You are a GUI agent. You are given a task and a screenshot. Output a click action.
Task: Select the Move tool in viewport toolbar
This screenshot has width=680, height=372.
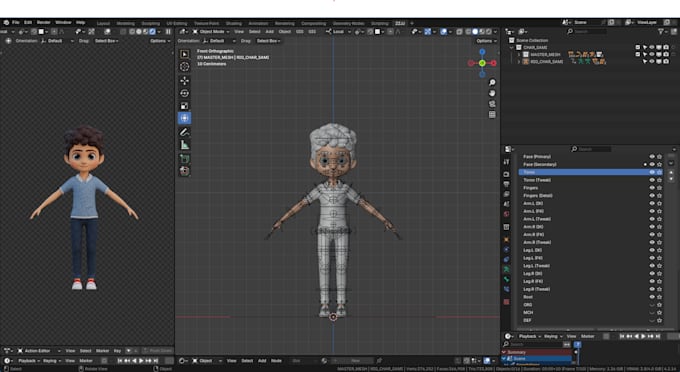(184, 81)
